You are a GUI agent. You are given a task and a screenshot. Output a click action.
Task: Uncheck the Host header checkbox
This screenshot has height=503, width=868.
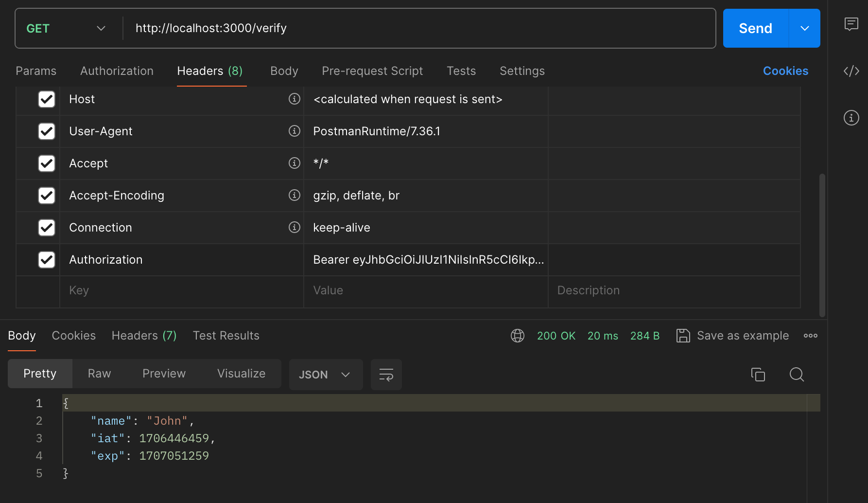tap(47, 99)
